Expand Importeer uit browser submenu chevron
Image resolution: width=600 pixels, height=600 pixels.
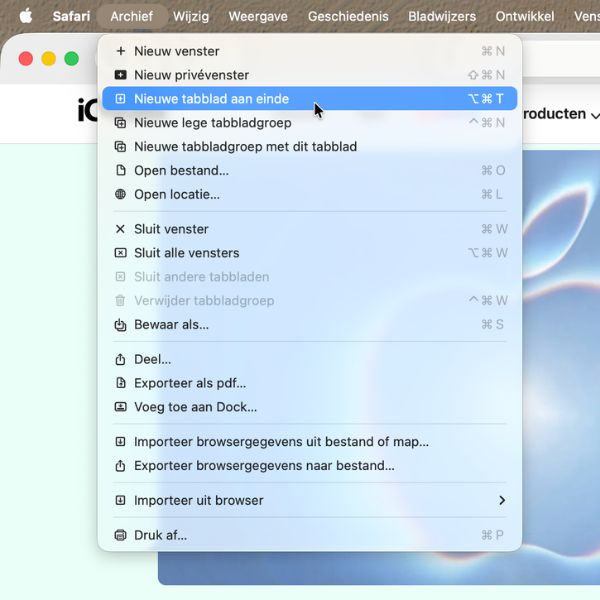pos(502,500)
